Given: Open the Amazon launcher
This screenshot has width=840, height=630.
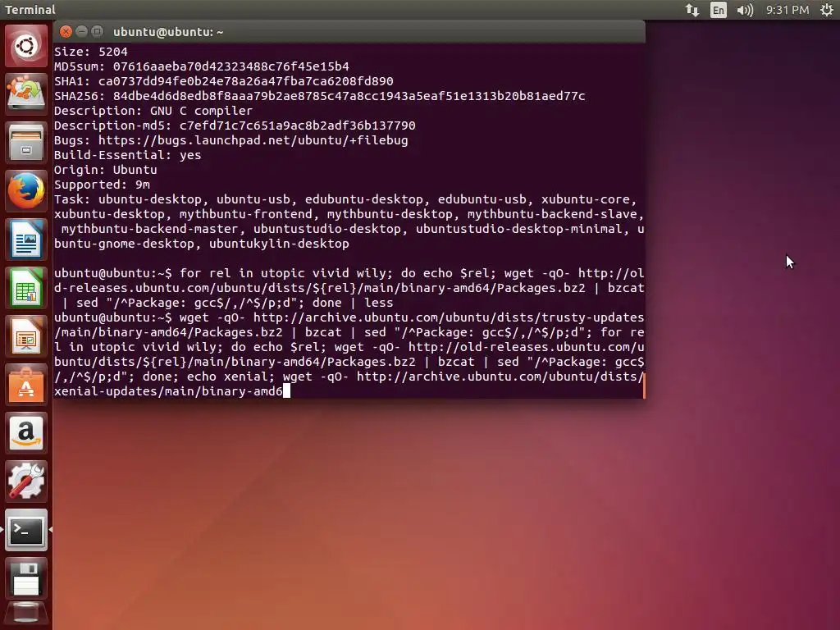Looking at the screenshot, I should (x=25, y=433).
